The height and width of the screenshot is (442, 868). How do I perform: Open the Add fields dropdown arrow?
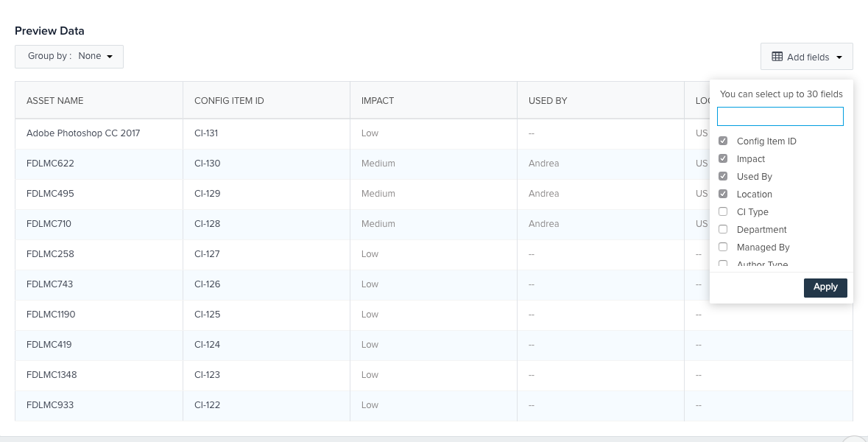click(x=839, y=57)
